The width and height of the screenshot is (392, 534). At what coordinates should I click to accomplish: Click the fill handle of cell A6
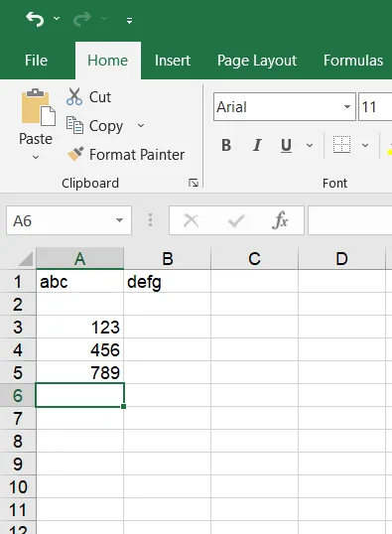coord(123,406)
